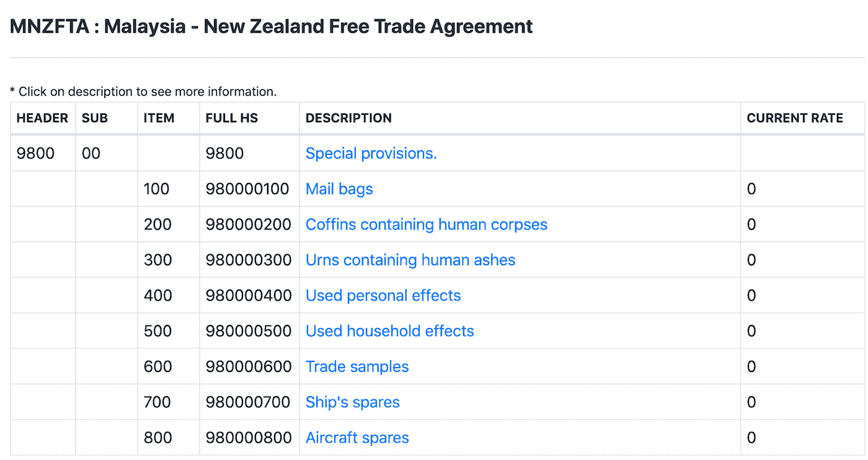The image size is (868, 460).
Task: Open the Special provisions description link
Action: (371, 154)
